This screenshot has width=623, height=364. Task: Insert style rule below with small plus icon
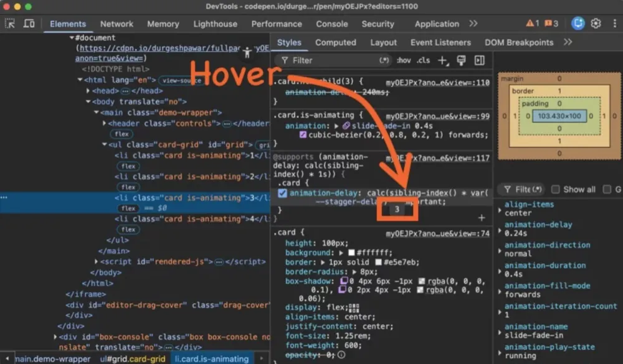(482, 218)
